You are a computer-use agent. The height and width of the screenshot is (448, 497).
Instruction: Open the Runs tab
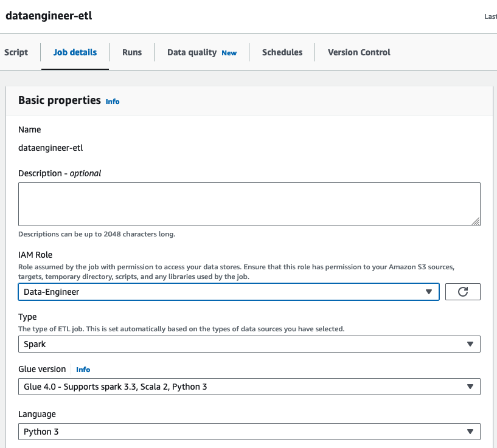click(132, 52)
